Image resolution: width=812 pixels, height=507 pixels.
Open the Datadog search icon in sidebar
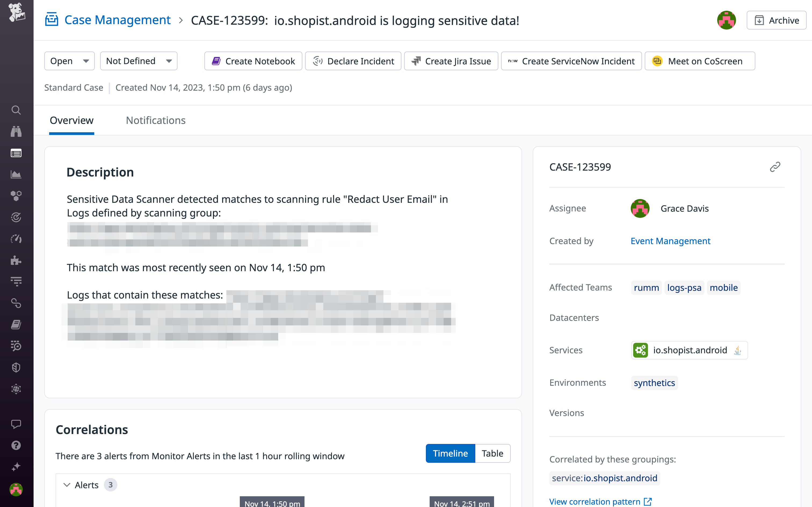point(16,110)
